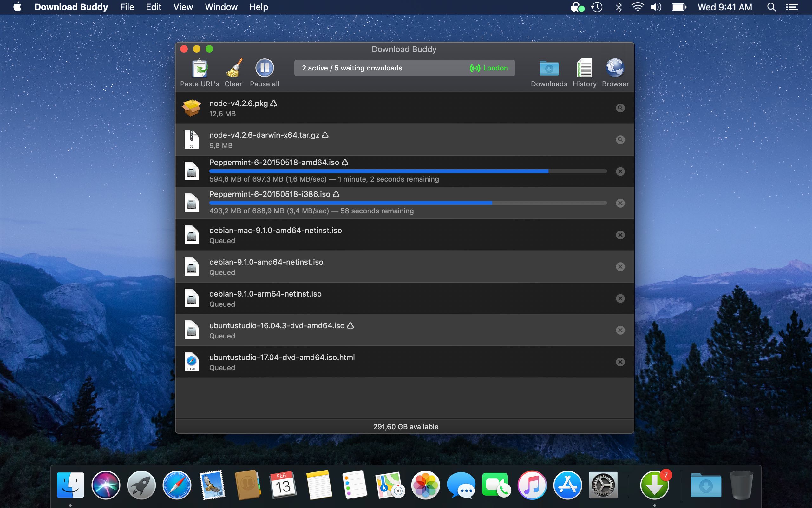
Task: Open the Browser globe icon
Action: 615,68
